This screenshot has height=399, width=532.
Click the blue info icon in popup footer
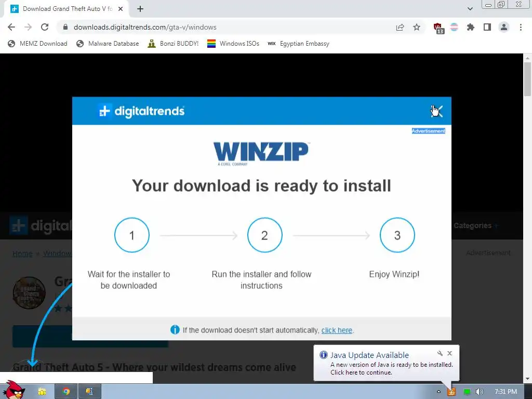point(175,329)
